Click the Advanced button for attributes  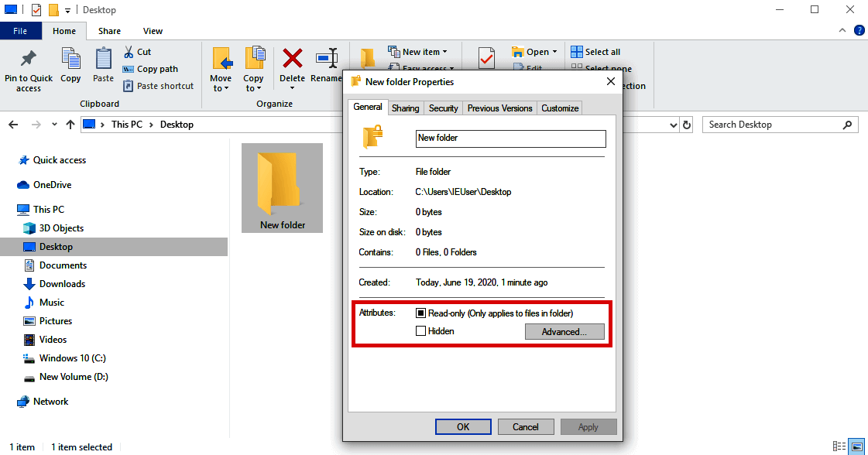[564, 331]
